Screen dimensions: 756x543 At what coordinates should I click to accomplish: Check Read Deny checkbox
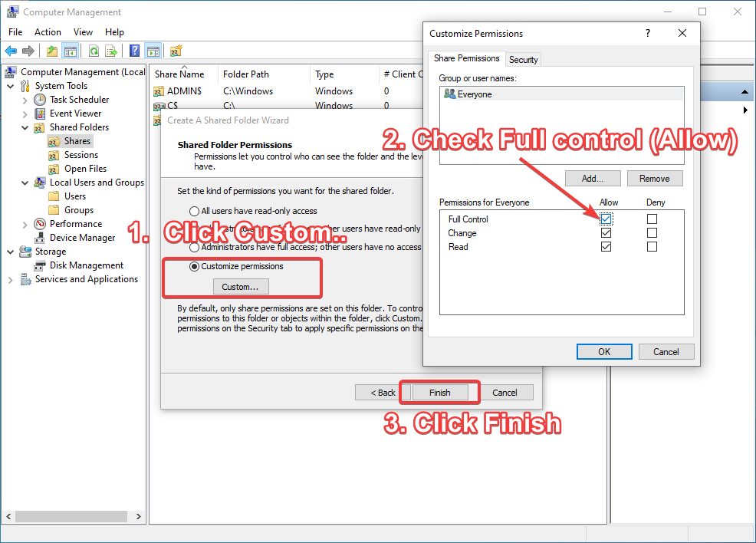click(652, 247)
